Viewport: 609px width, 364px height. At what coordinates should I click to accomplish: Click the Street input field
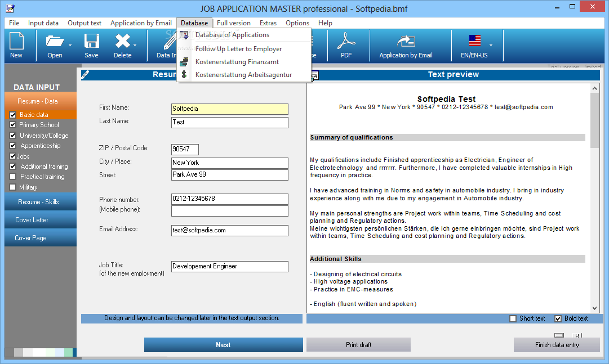pos(229,174)
